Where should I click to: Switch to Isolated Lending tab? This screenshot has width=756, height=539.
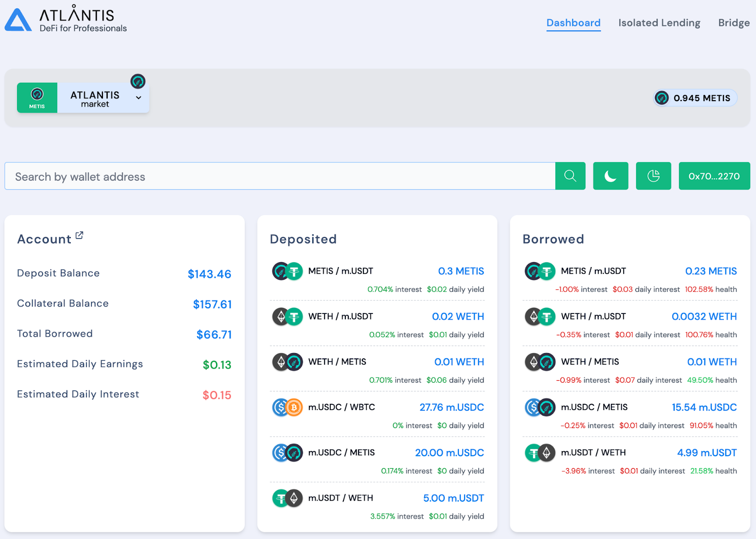(659, 23)
